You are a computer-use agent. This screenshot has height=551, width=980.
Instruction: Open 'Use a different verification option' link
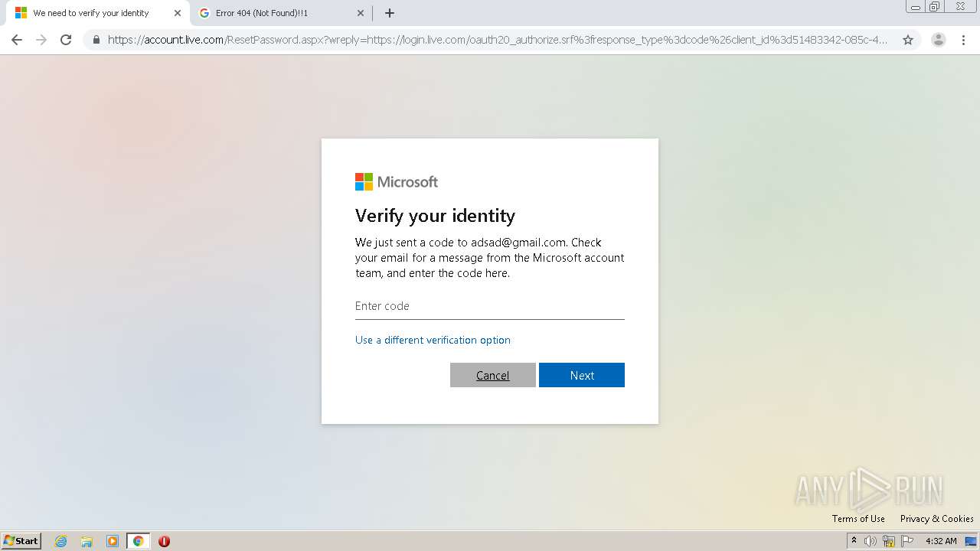pyautogui.click(x=433, y=340)
